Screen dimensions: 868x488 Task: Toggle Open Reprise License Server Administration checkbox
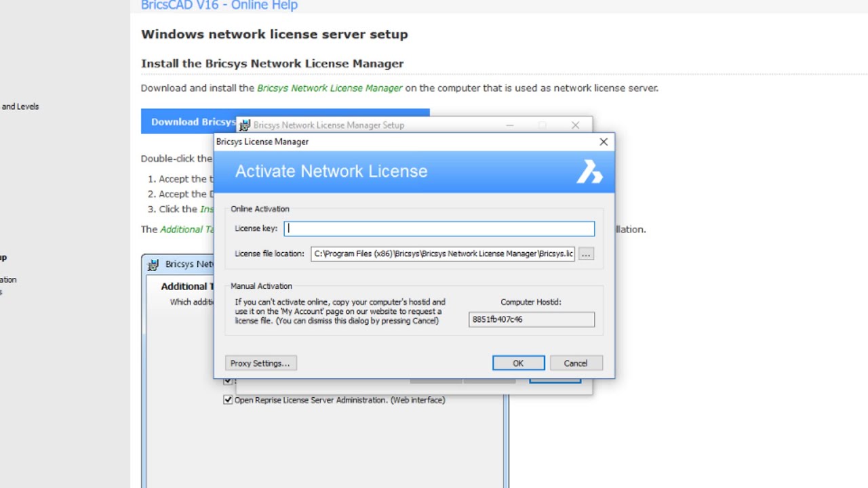tap(228, 400)
